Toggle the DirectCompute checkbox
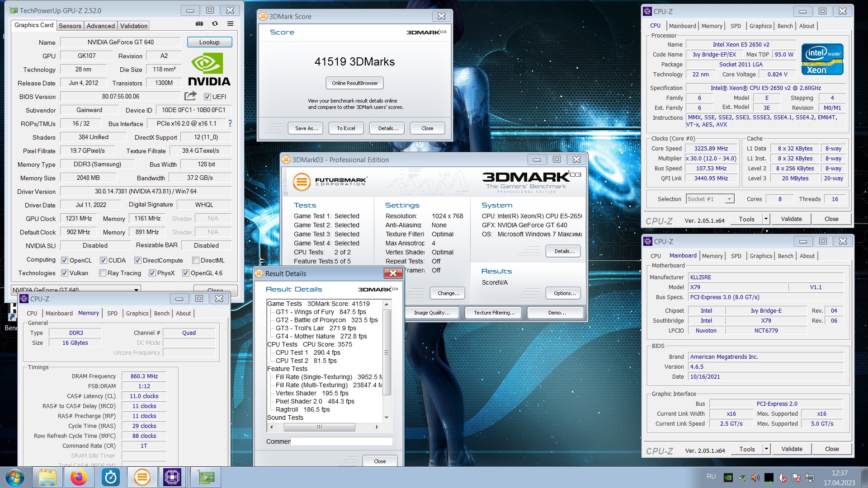The height and width of the screenshot is (488, 868). [x=138, y=260]
